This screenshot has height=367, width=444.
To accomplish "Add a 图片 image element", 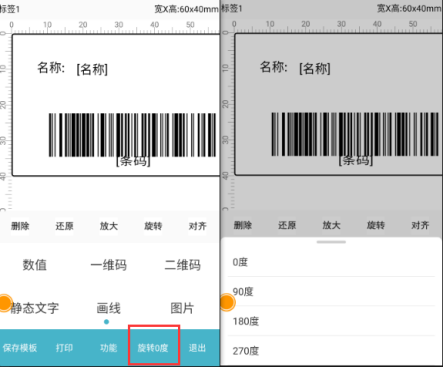I will pos(182,308).
